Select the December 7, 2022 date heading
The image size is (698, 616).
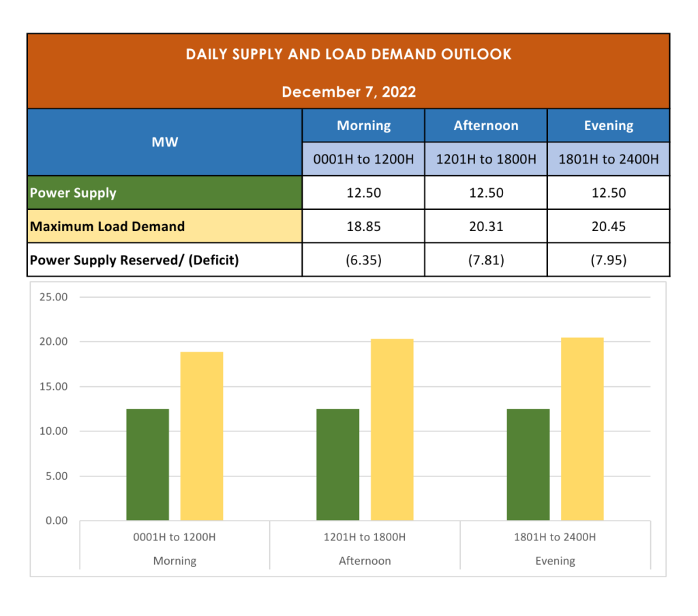tap(348, 92)
